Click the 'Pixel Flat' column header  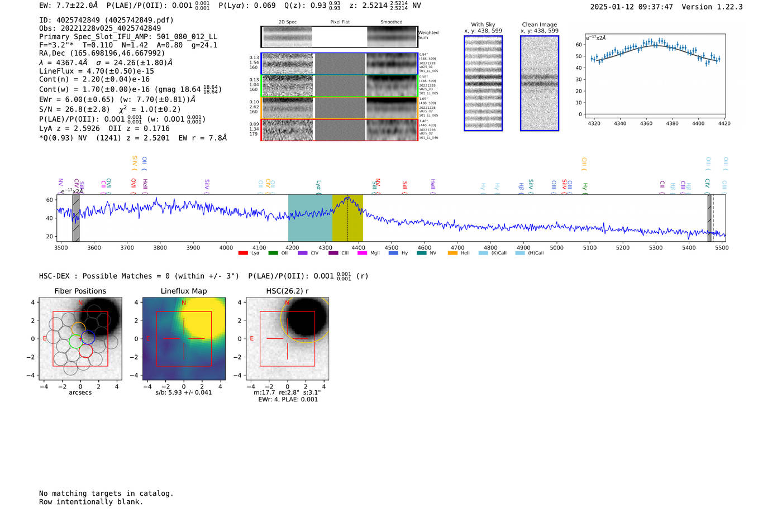pos(340,22)
